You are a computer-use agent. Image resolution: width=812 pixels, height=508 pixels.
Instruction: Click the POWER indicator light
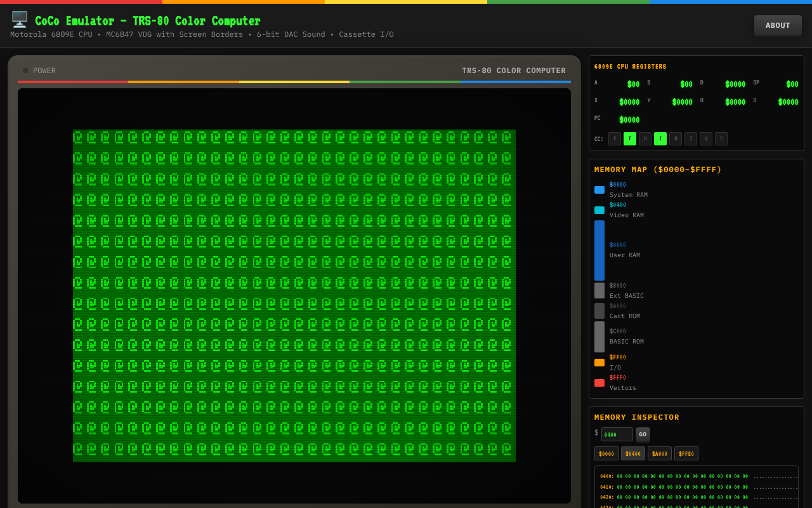pyautogui.click(x=25, y=70)
